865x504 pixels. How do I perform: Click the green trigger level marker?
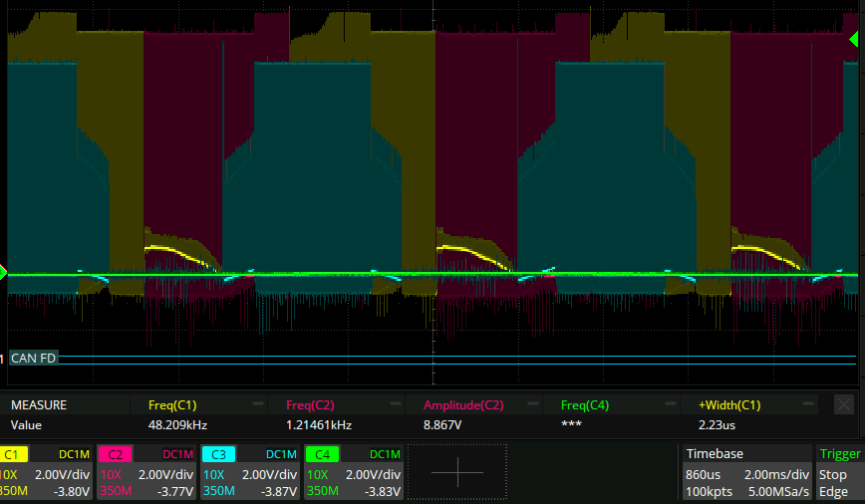coord(854,39)
